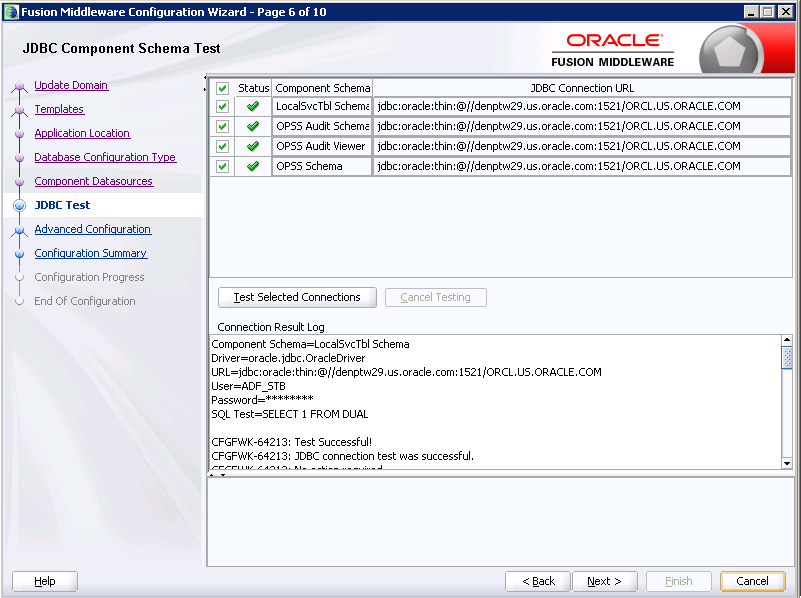Click the Cancel Testing button
Image resolution: width=801 pixels, height=598 pixels.
[x=436, y=297]
